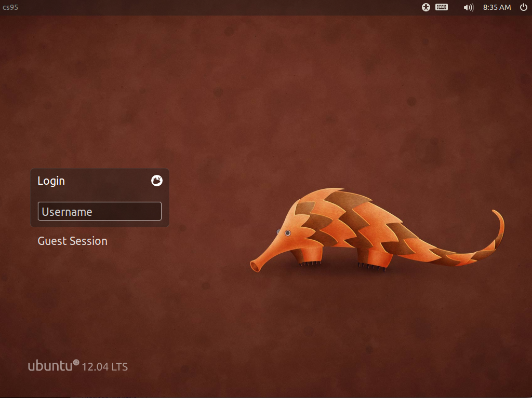Open the sound volume menu
The width and height of the screenshot is (532, 398).
click(x=469, y=7)
